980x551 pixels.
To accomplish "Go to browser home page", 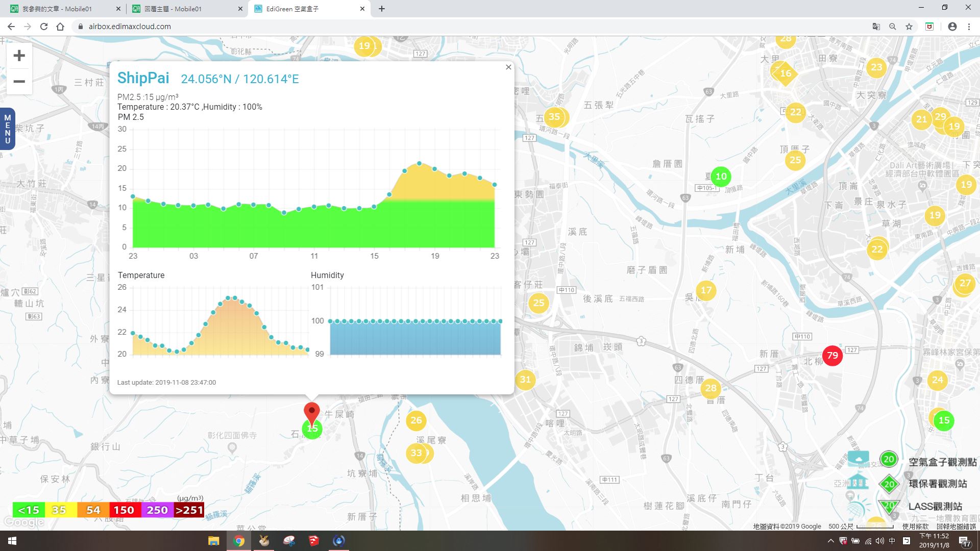I will tap(60, 27).
